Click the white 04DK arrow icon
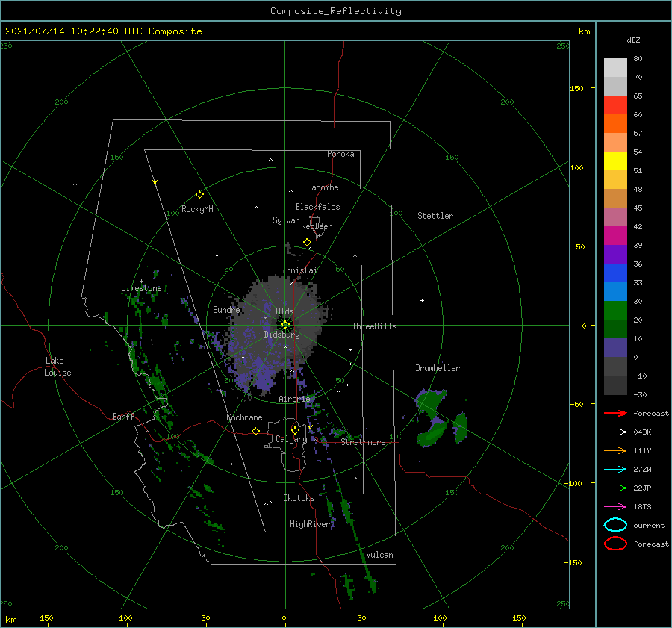672x628 pixels. click(615, 432)
